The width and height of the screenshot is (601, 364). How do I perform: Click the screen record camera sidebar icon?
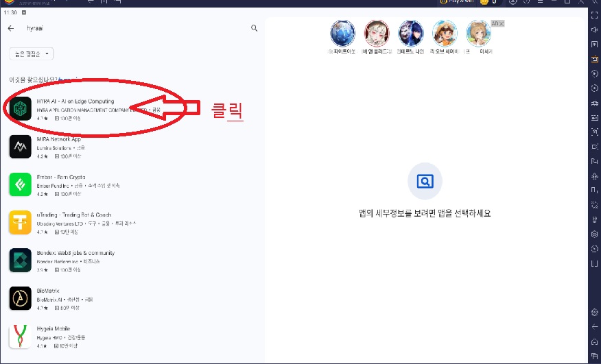[595, 147]
